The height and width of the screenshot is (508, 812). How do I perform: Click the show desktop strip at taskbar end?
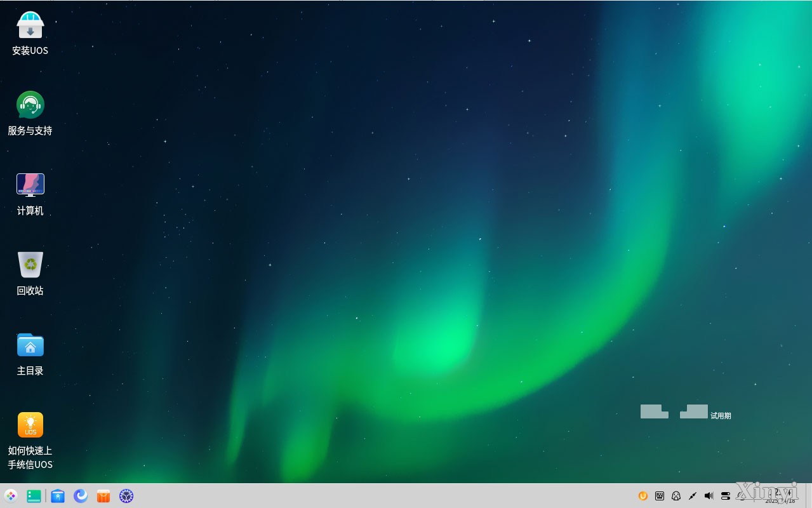(x=808, y=496)
